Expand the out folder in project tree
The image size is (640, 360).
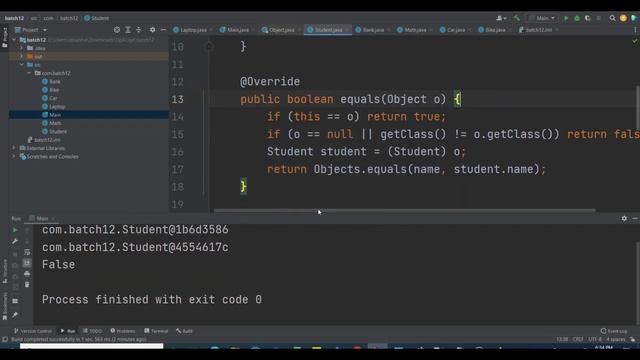pyautogui.click(x=22, y=56)
